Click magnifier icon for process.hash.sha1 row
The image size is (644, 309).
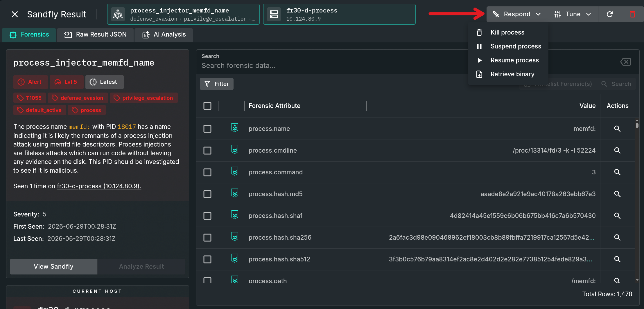617,216
